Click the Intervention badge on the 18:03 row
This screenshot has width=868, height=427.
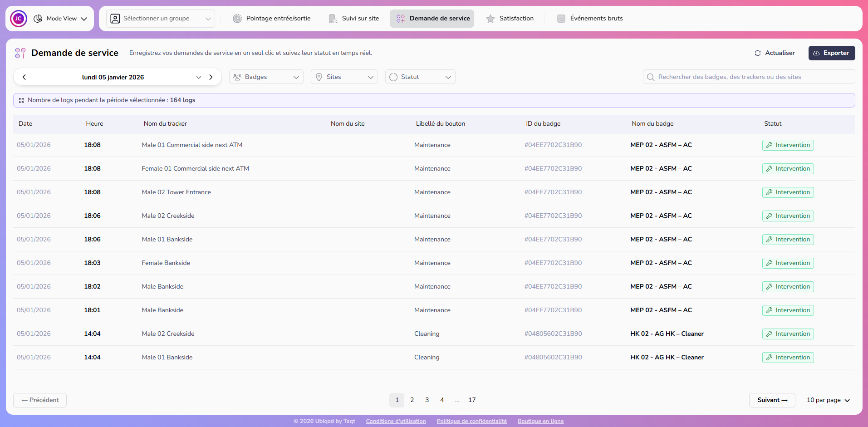(x=788, y=263)
